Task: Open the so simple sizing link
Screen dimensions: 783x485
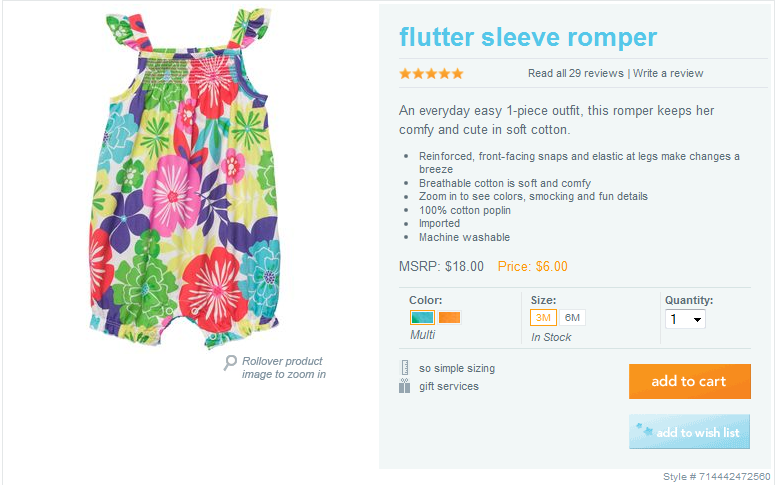Action: (457, 368)
